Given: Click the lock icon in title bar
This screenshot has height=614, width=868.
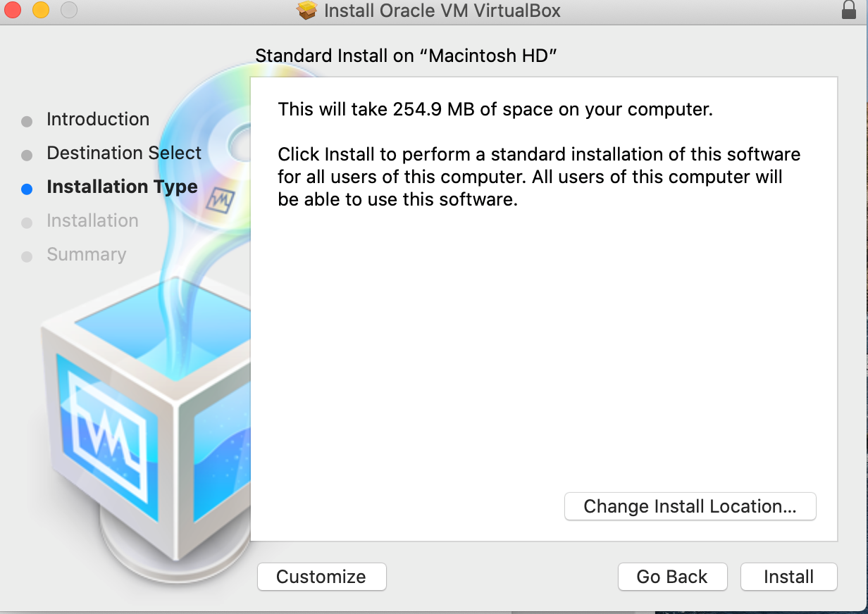Looking at the screenshot, I should pyautogui.click(x=849, y=10).
